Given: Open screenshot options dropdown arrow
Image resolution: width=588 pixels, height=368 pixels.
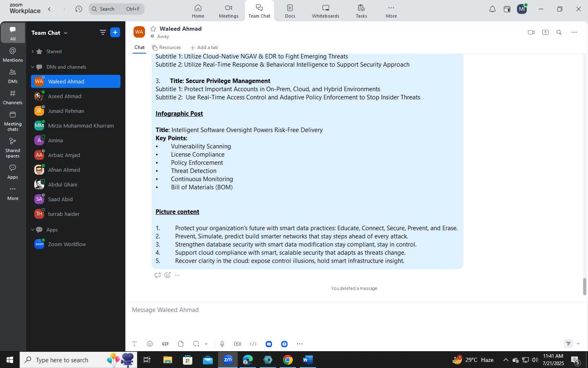Looking at the screenshot, I should point(206,344).
